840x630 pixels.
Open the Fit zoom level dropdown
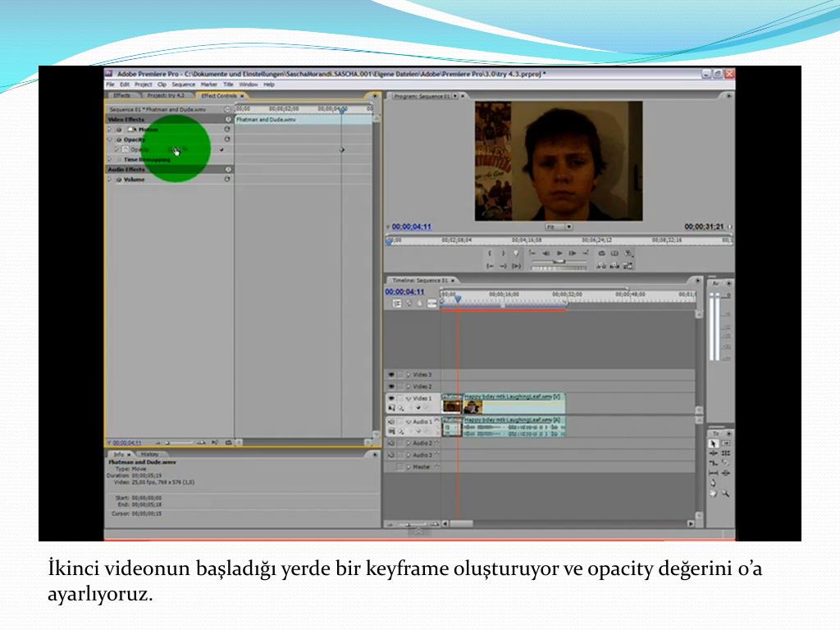click(x=559, y=226)
